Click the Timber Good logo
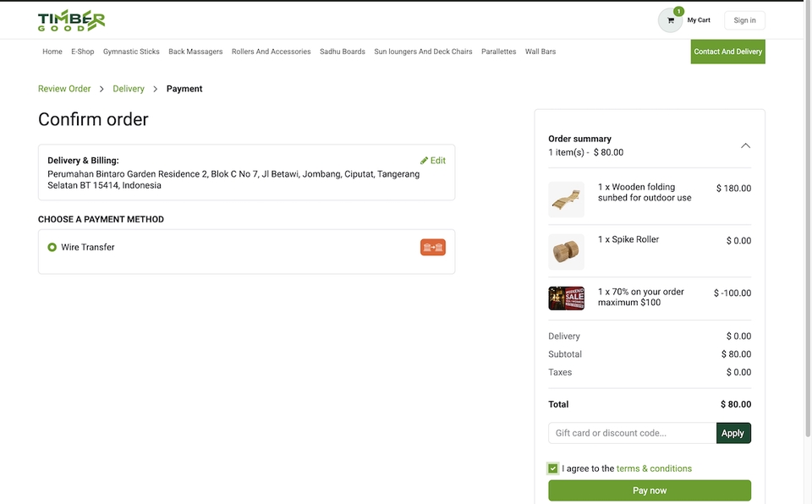 [x=71, y=20]
